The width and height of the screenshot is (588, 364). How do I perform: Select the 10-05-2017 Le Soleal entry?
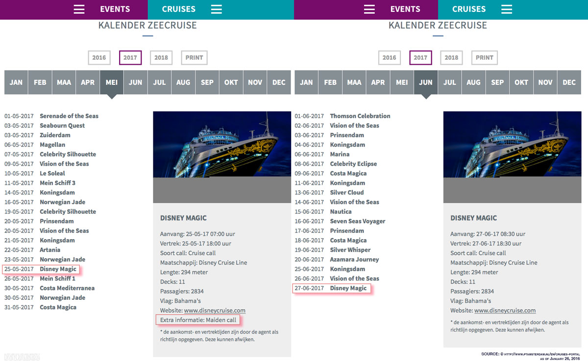coord(35,173)
